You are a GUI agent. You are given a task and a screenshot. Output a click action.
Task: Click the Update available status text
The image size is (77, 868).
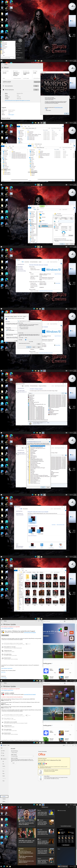[9, 693]
